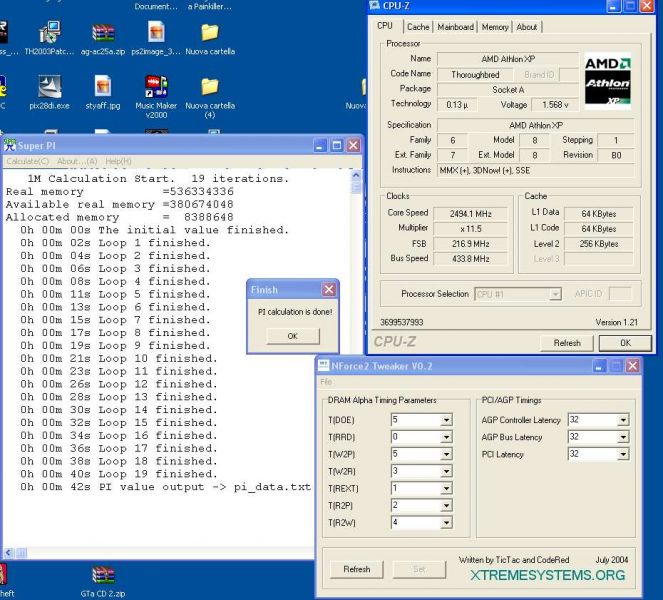The image size is (663, 600).
Task: Click the Package value Socket A
Action: point(508,90)
